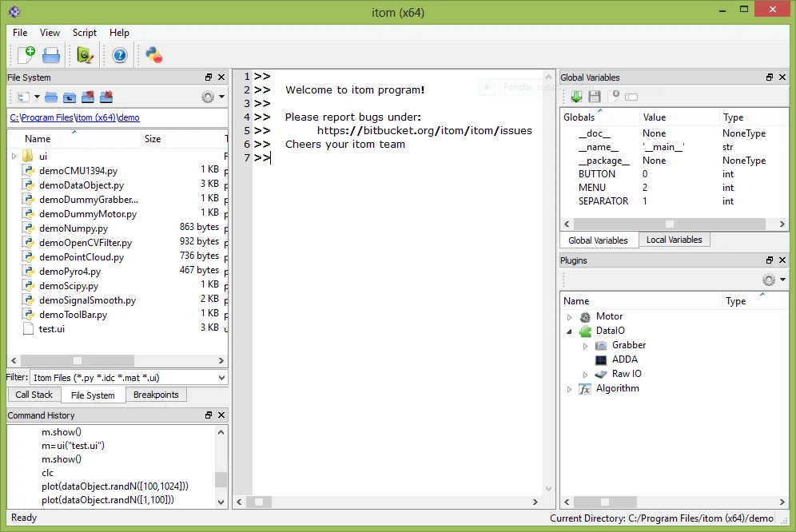Switch to the Breakpoints tab
Screen dimensions: 796x532
pyautogui.click(x=156, y=394)
